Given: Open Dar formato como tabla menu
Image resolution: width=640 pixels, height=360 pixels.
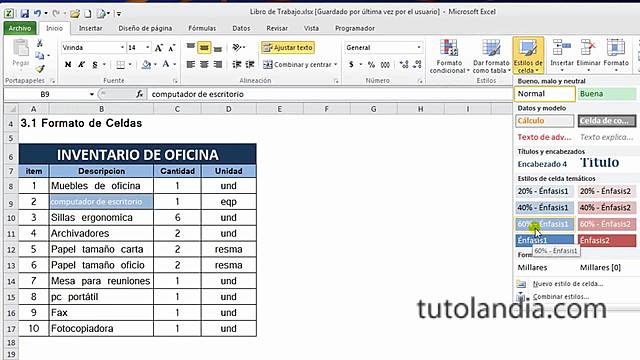Looking at the screenshot, I should (x=491, y=57).
